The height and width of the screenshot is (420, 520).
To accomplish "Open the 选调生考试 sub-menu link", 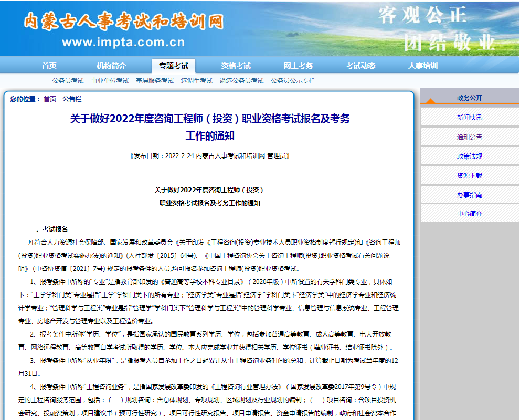I will point(197,81).
